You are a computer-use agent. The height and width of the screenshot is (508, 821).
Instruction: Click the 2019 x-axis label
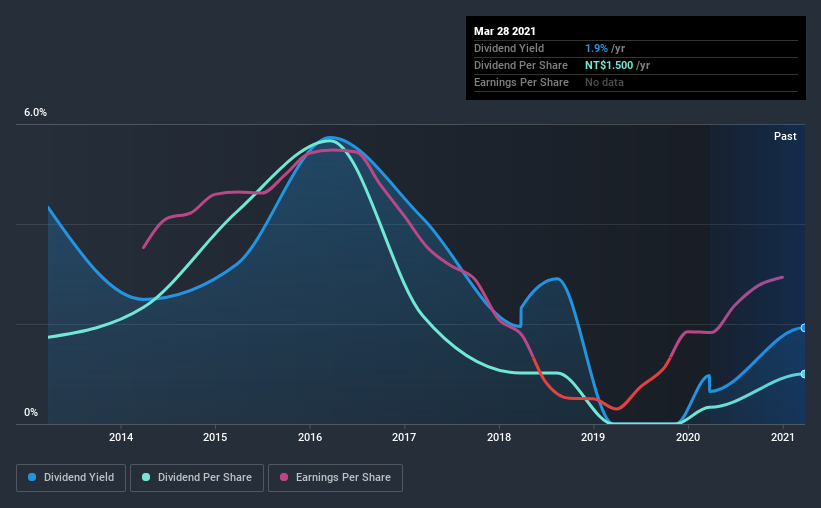[593, 437]
